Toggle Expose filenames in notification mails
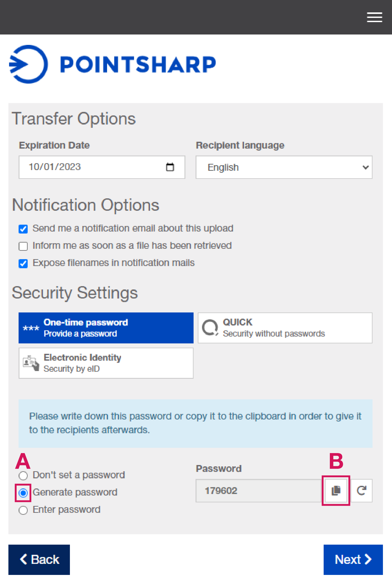This screenshot has width=392, height=582. [23, 263]
